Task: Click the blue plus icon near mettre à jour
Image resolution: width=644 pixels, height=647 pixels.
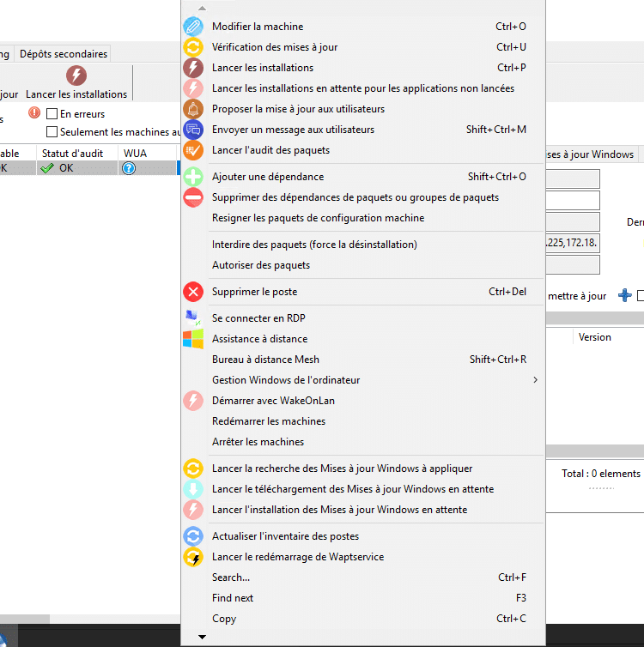Action: [x=624, y=295]
